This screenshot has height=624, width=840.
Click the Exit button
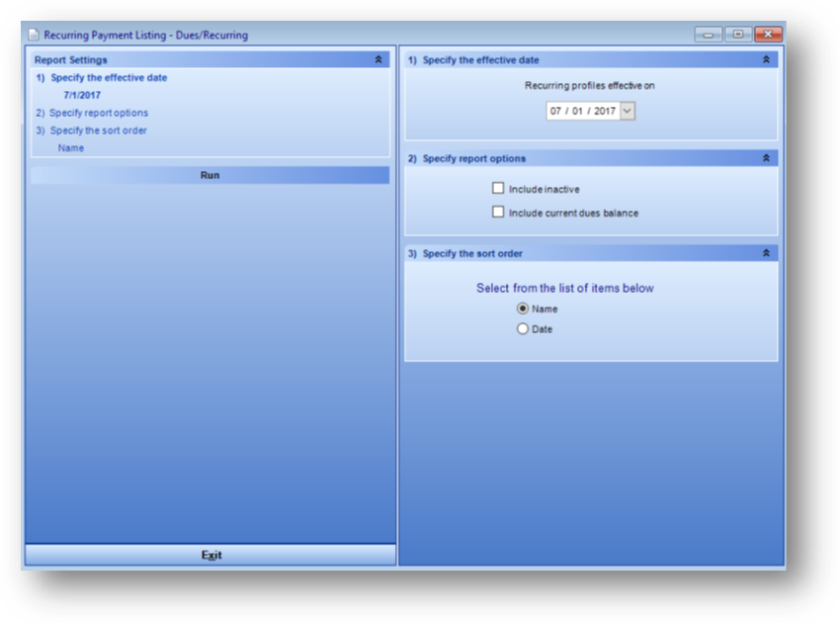[x=210, y=555]
